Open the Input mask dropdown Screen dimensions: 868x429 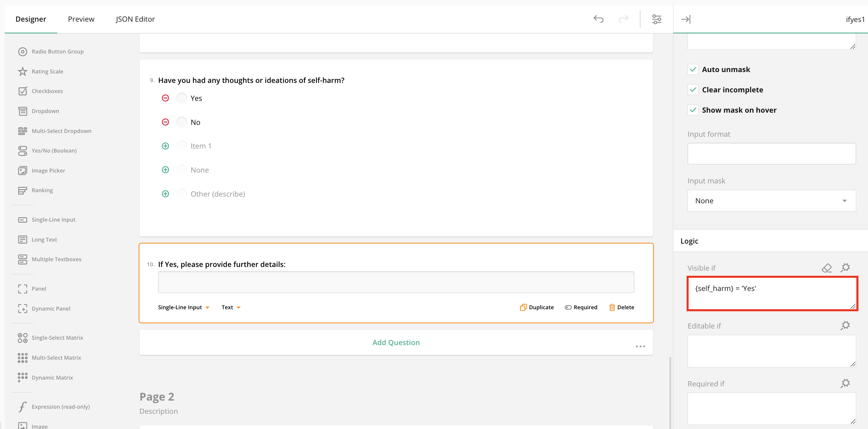click(771, 201)
